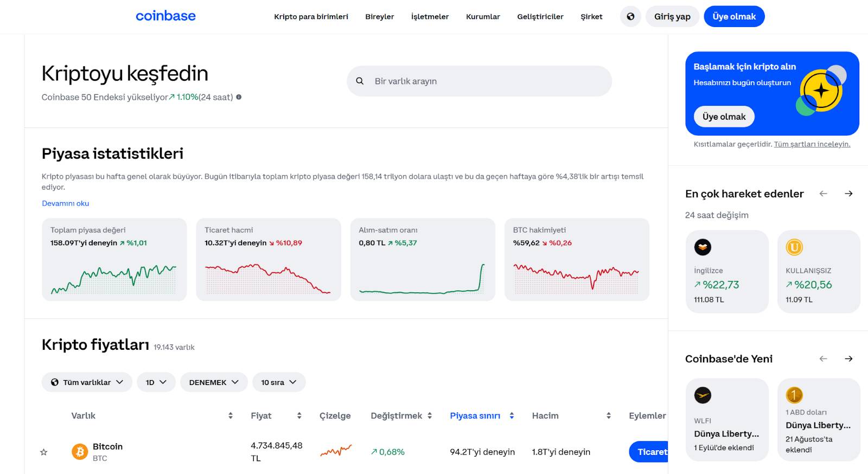Open BTC hakimiyeti chart card
Image resolution: width=868 pixels, height=474 pixels.
tap(577, 260)
